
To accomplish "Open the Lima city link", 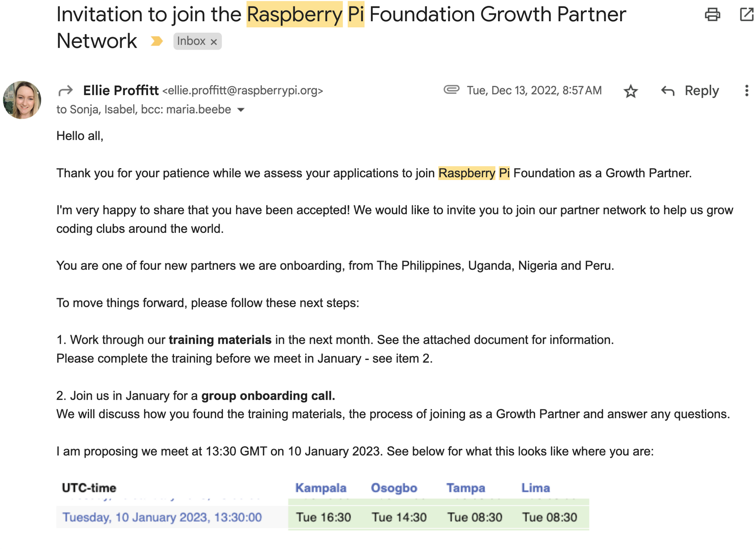I will click(535, 488).
